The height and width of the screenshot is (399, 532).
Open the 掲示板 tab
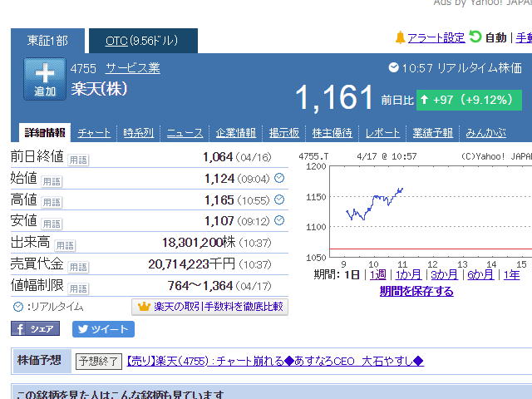pyautogui.click(x=284, y=133)
